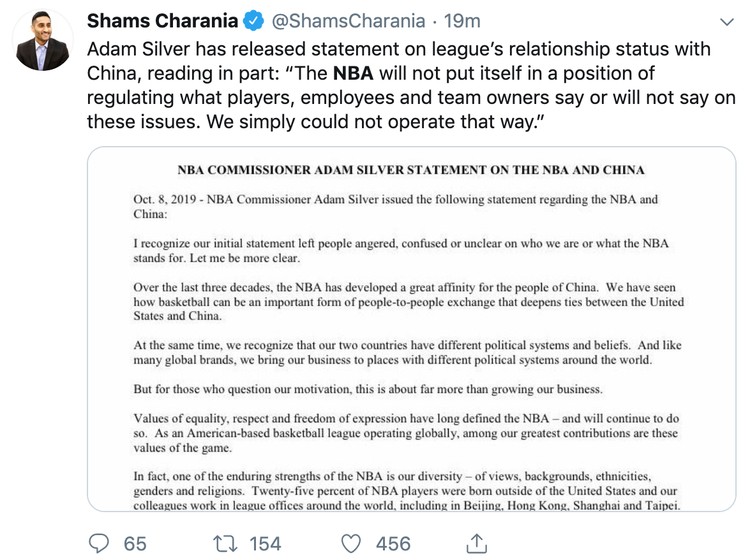743x560 pixels.
Task: View the 456 likes count
Action: click(393, 544)
